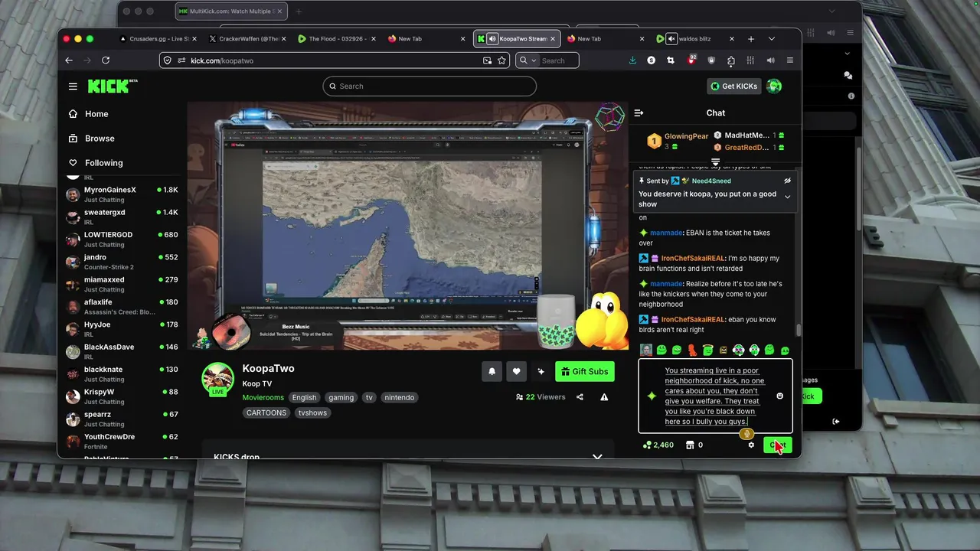Click the equalizer sliders toolbar icon
The width and height of the screenshot is (980, 551).
coord(750,60)
